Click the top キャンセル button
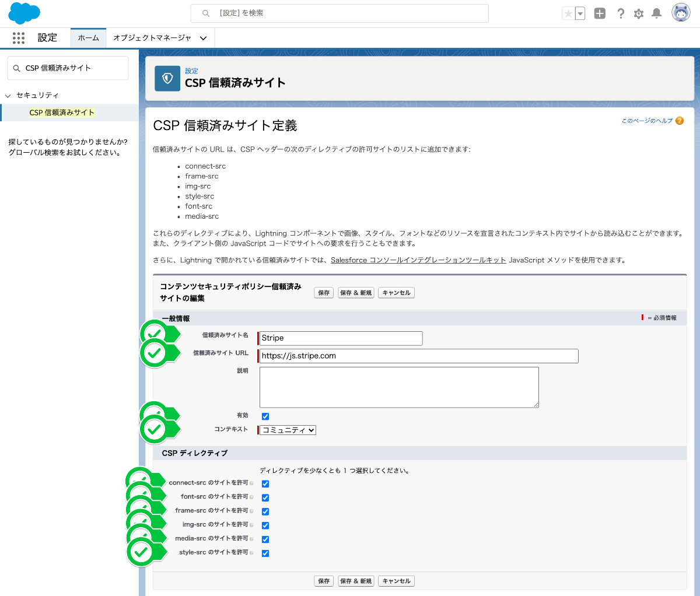The width and height of the screenshot is (700, 596). tap(396, 293)
